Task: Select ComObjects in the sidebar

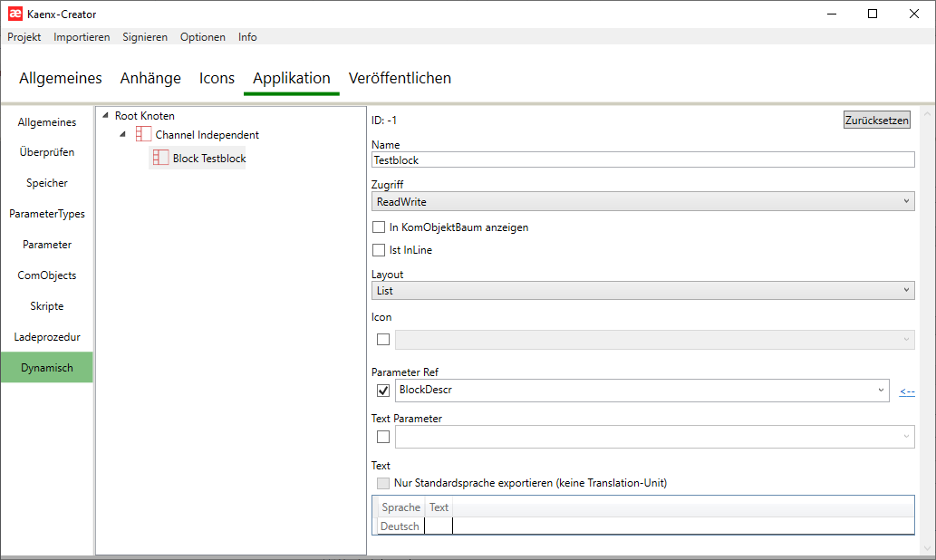Action: [47, 275]
